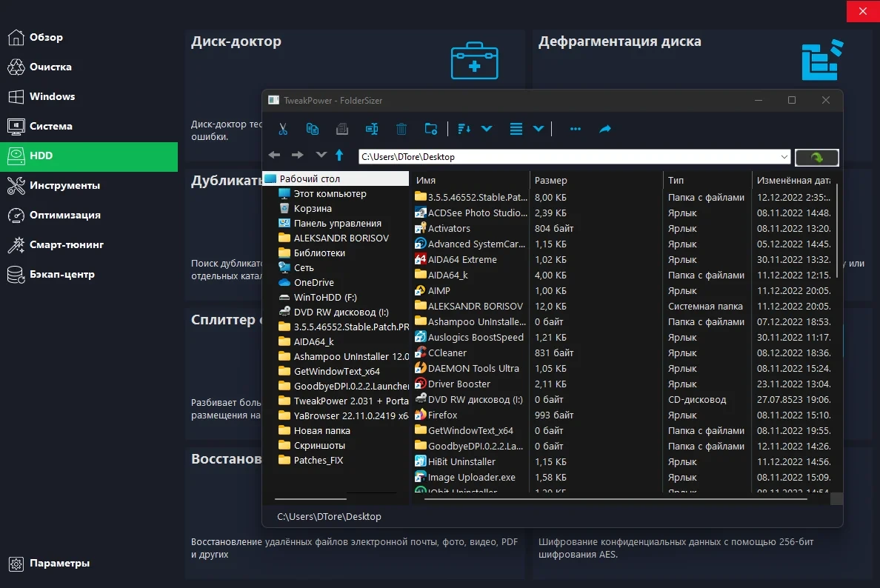Open the Система section in sidebar

(89, 126)
